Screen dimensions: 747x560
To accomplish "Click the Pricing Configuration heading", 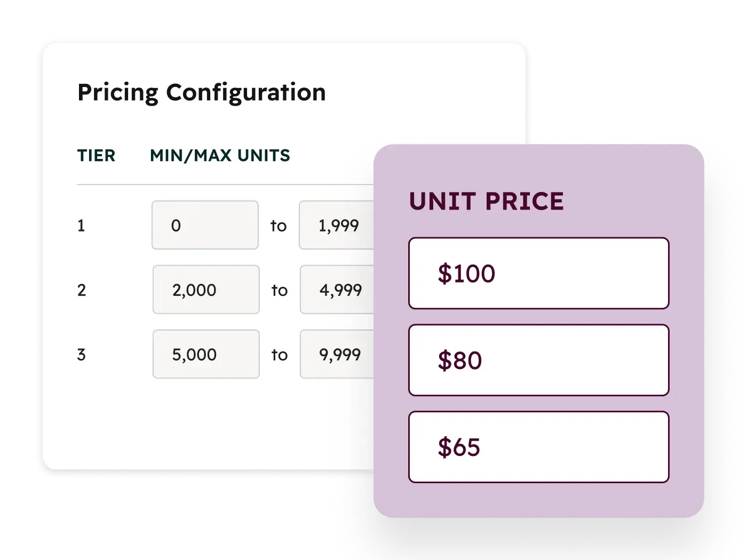I will (202, 92).
